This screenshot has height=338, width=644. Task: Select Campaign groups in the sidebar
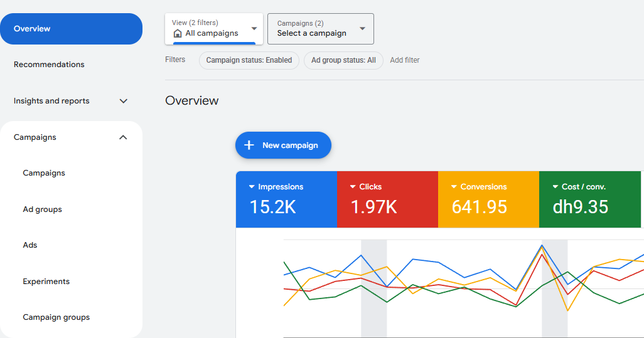click(56, 317)
